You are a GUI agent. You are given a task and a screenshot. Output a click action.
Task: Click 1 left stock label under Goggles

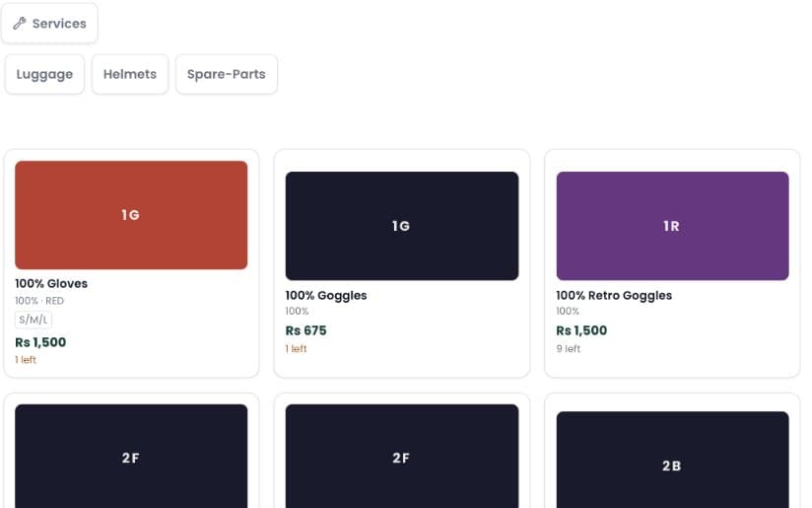pyautogui.click(x=297, y=349)
